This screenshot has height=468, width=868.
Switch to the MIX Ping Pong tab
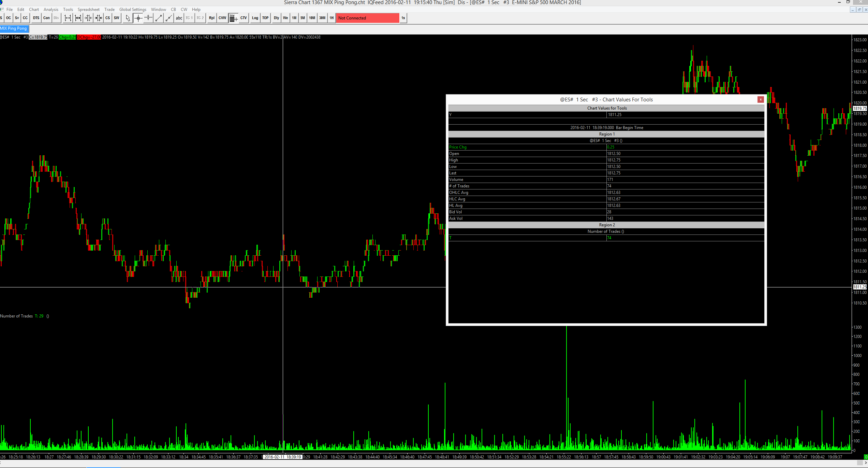14,28
